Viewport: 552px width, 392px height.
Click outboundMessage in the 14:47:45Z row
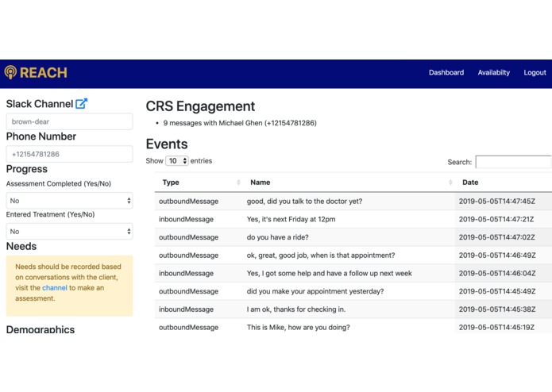click(189, 201)
